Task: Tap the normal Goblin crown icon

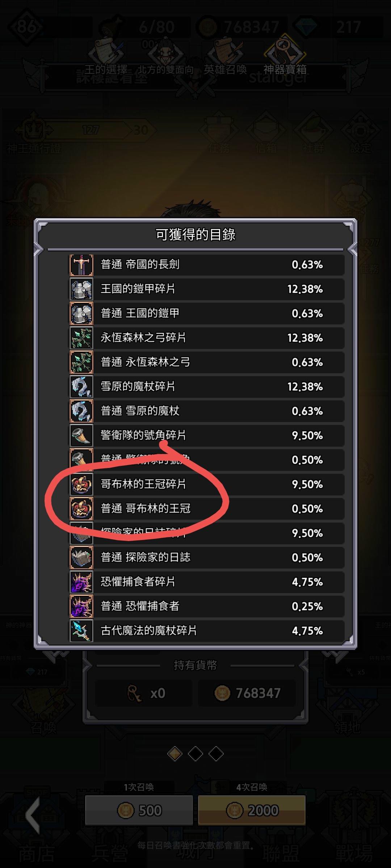Action: point(81,509)
